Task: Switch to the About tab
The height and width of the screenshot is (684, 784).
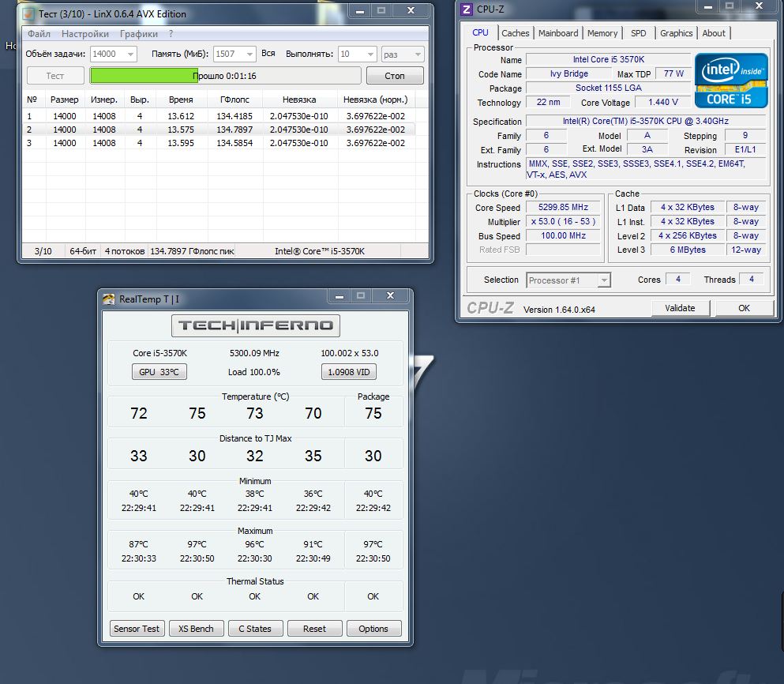Action: (714, 33)
